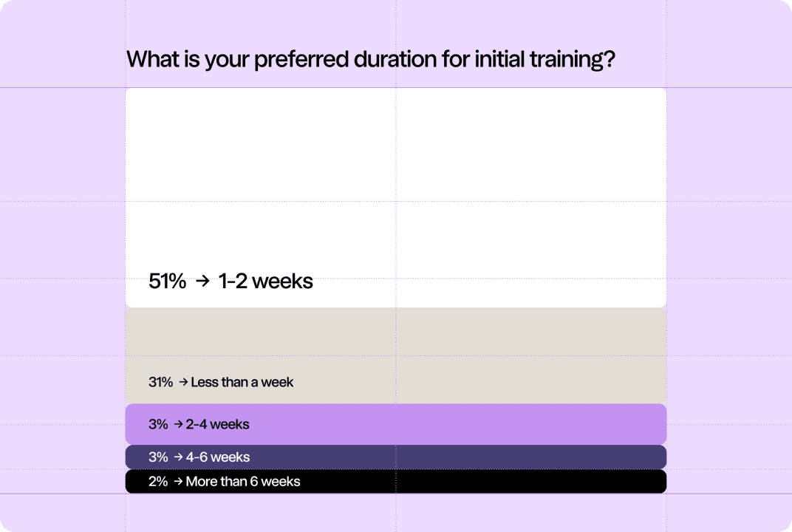This screenshot has width=792, height=532.
Task: Click the chart title about preferred training duration
Action: 371,60
